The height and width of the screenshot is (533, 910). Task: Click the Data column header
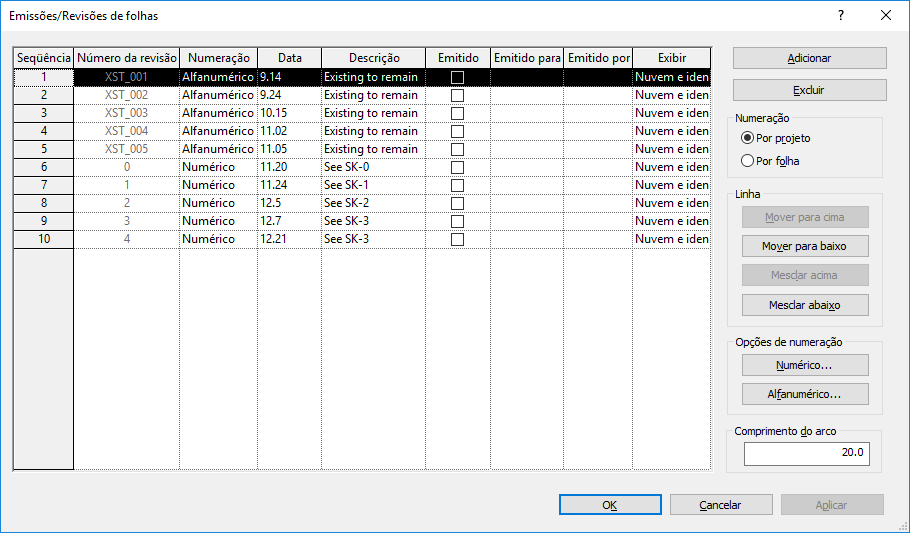pyautogui.click(x=290, y=58)
